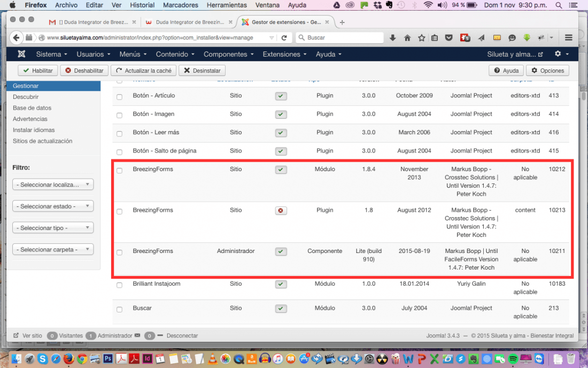Image resolution: width=588 pixels, height=368 pixels.
Task: Enable the disabled BreezingForms Plugin status
Action: (281, 211)
